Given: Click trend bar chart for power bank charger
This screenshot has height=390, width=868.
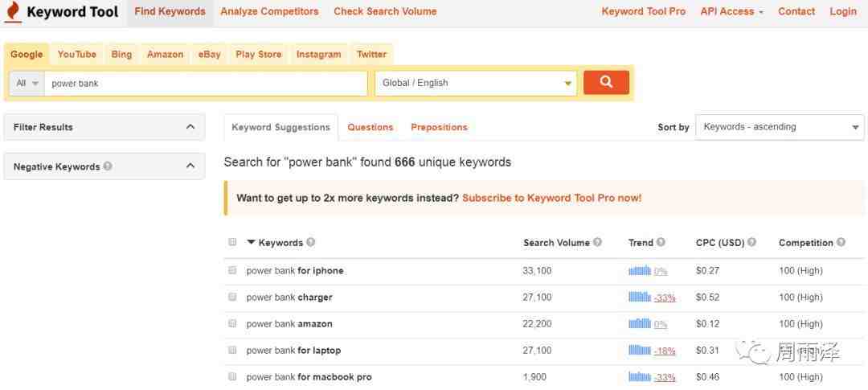Looking at the screenshot, I should (x=640, y=297).
